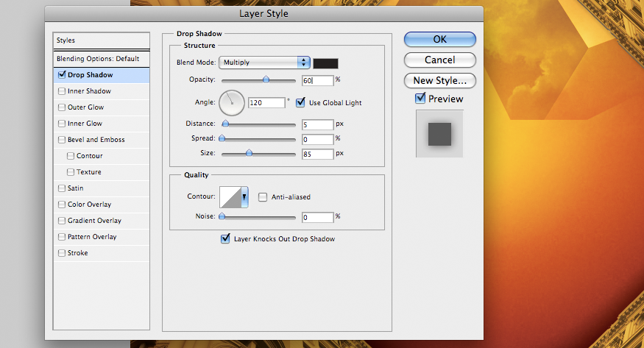Open the Contour picker arrow
Viewport: 644px width, 348px height.
(x=244, y=197)
